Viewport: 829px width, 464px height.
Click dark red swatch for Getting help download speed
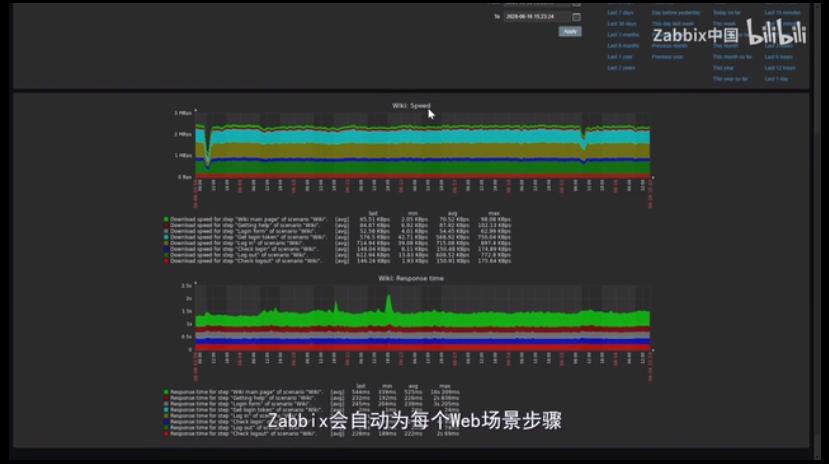click(166, 225)
